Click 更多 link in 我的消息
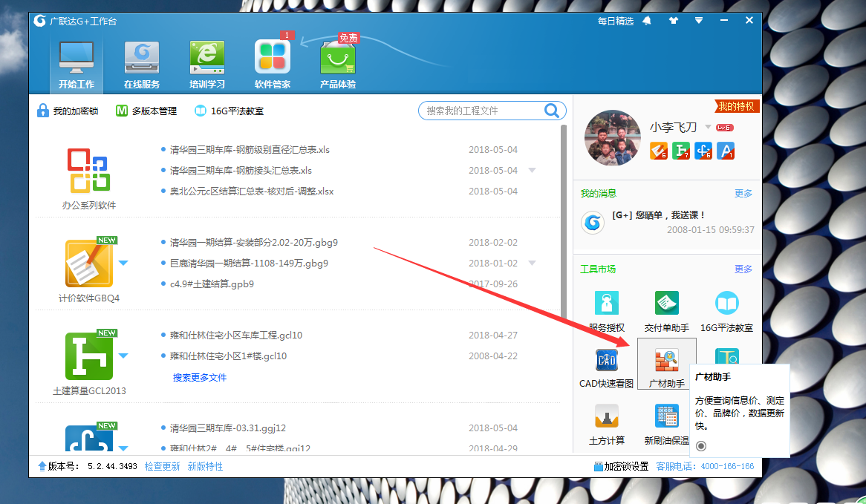 click(x=743, y=193)
